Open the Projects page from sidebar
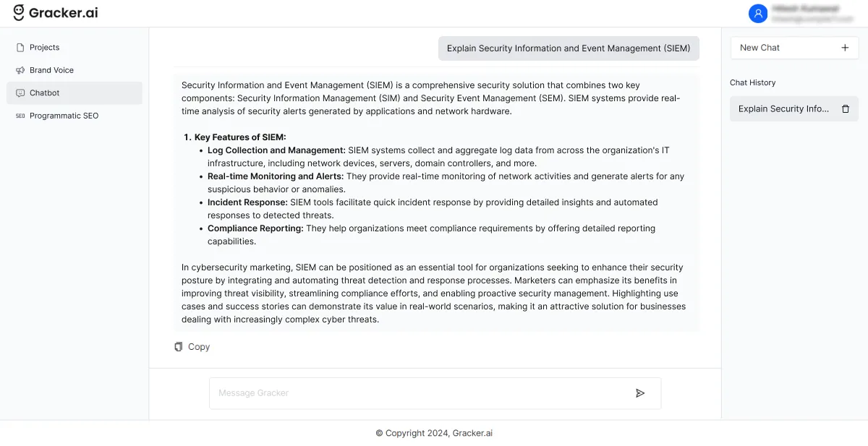868x446 pixels. tap(43, 47)
